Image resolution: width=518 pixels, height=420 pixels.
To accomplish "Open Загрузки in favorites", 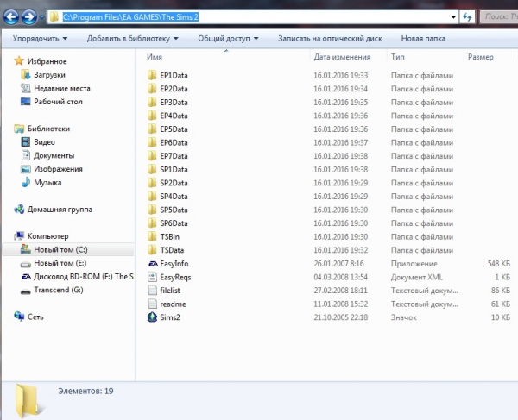I will tap(43, 75).
